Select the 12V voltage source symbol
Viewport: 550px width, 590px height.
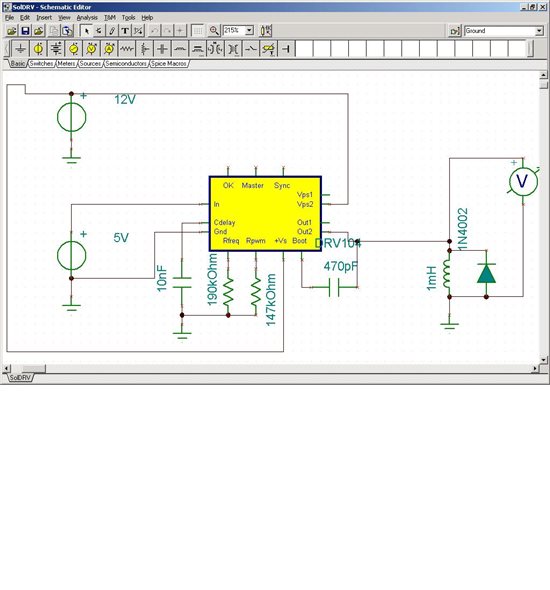coord(71,117)
